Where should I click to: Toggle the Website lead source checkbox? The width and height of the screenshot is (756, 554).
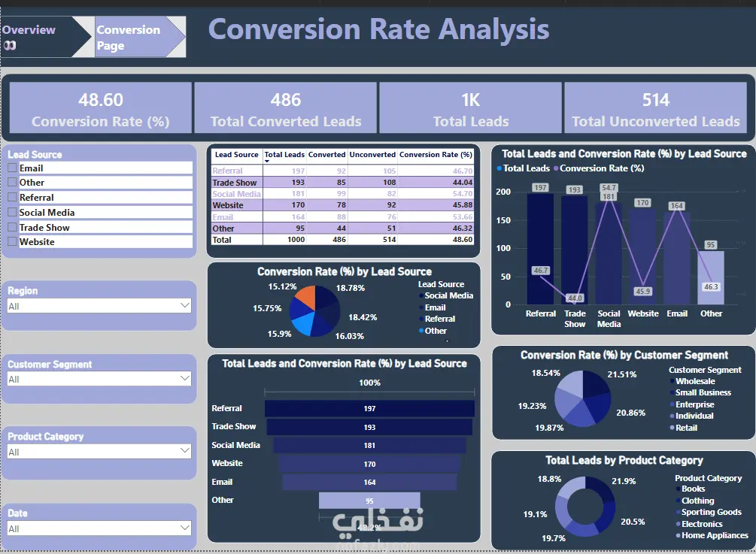pyautogui.click(x=13, y=242)
